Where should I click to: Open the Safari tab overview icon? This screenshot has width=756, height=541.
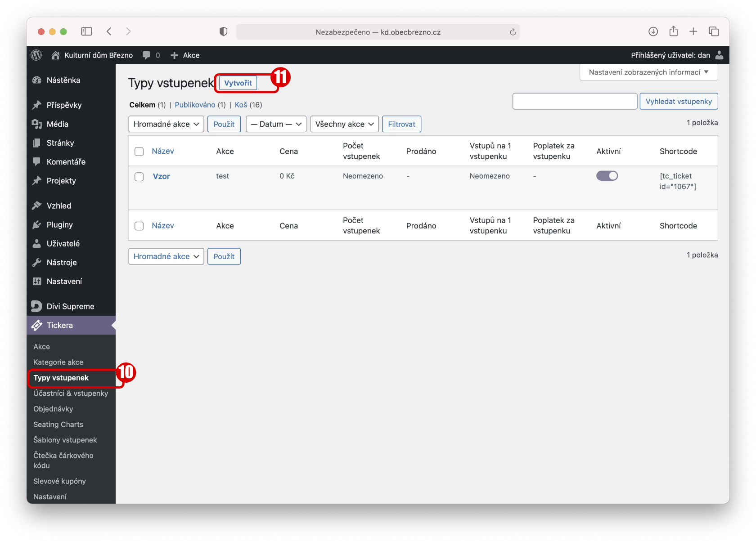pyautogui.click(x=713, y=31)
